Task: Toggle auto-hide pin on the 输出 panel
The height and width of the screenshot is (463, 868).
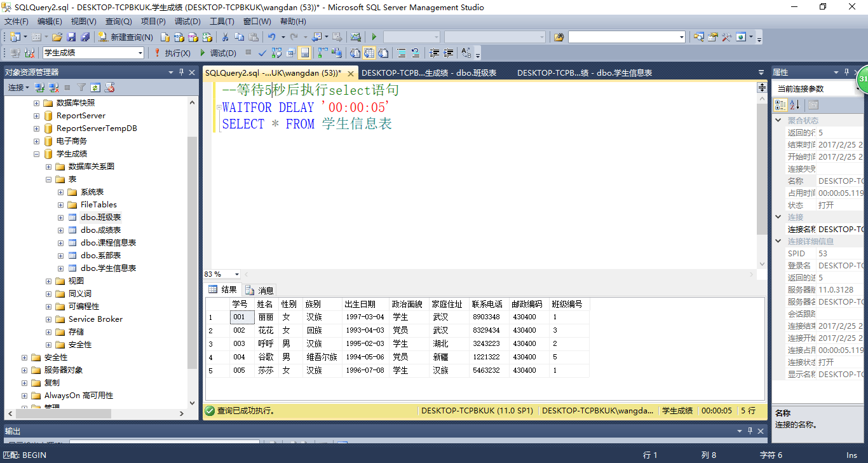Action: tap(750, 431)
